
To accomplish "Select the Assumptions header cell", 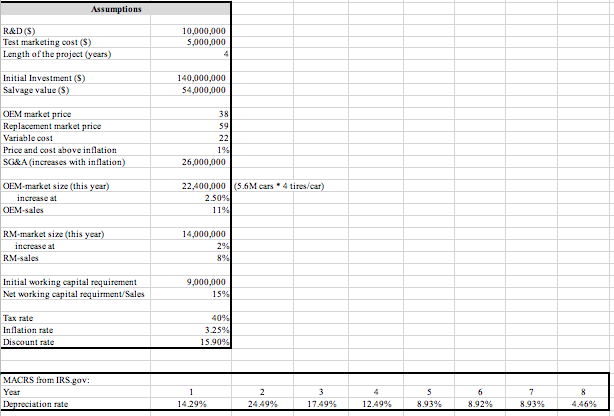I will click(116, 9).
